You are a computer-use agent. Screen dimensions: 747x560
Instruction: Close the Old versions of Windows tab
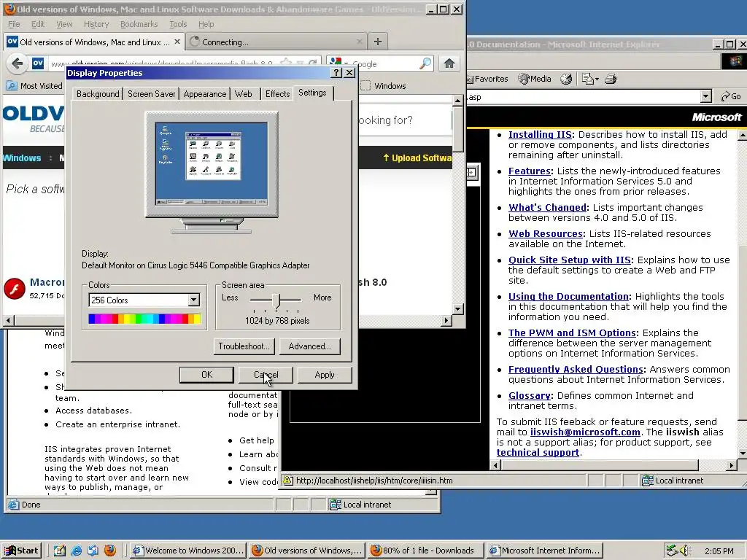[x=177, y=42]
